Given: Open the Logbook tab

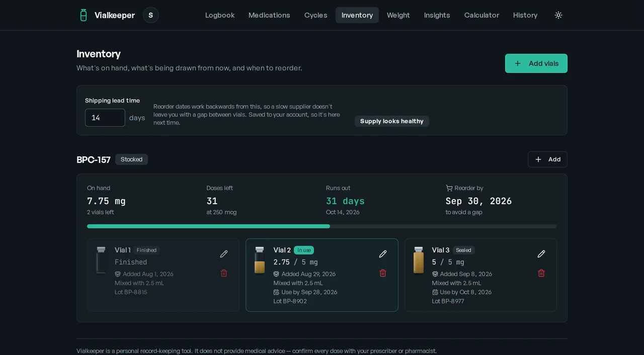Looking at the screenshot, I should pos(220,15).
